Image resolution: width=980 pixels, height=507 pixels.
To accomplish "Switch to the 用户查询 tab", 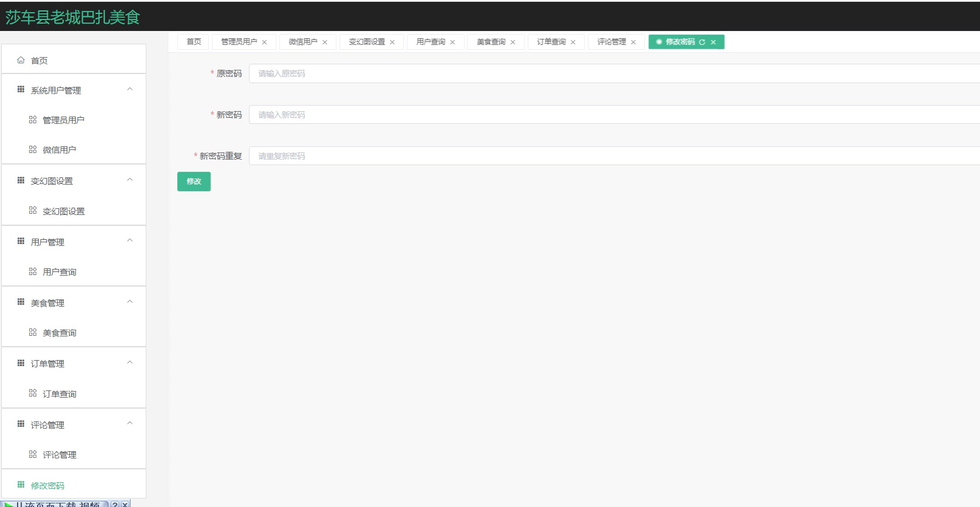I will click(430, 42).
